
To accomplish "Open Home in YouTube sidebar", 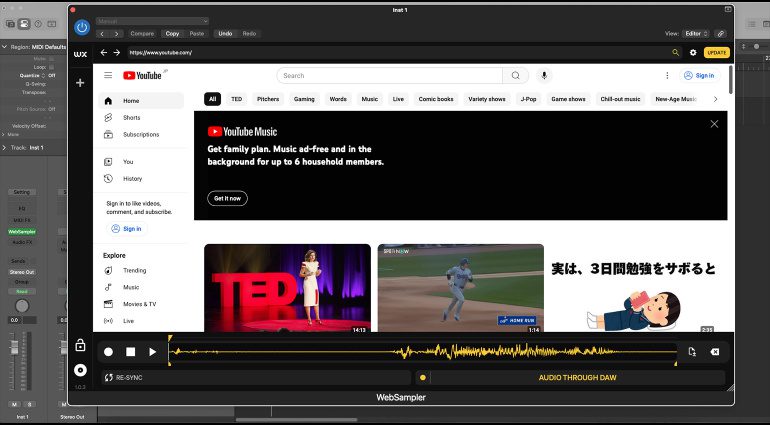I will pyautogui.click(x=141, y=101).
